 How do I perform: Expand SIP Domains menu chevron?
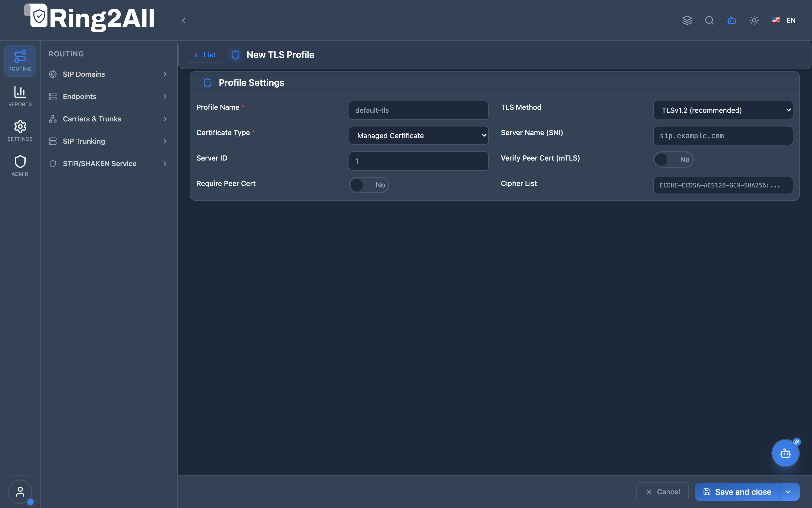coord(164,74)
